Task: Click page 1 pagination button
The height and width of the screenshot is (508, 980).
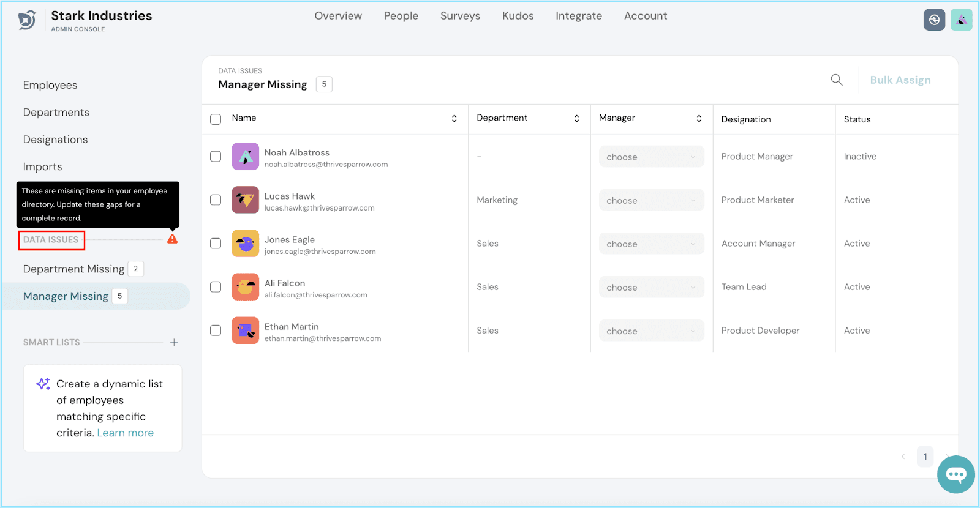Action: coord(925,457)
